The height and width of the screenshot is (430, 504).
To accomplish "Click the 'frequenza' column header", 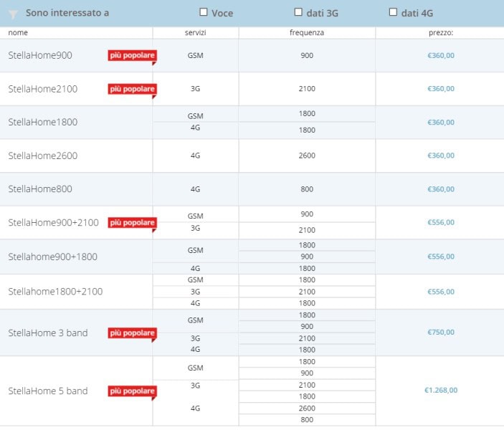I will pos(307,33).
